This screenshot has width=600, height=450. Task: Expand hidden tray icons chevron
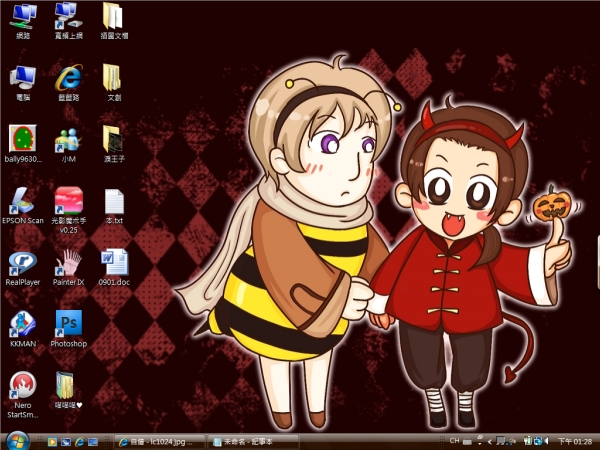(489, 442)
